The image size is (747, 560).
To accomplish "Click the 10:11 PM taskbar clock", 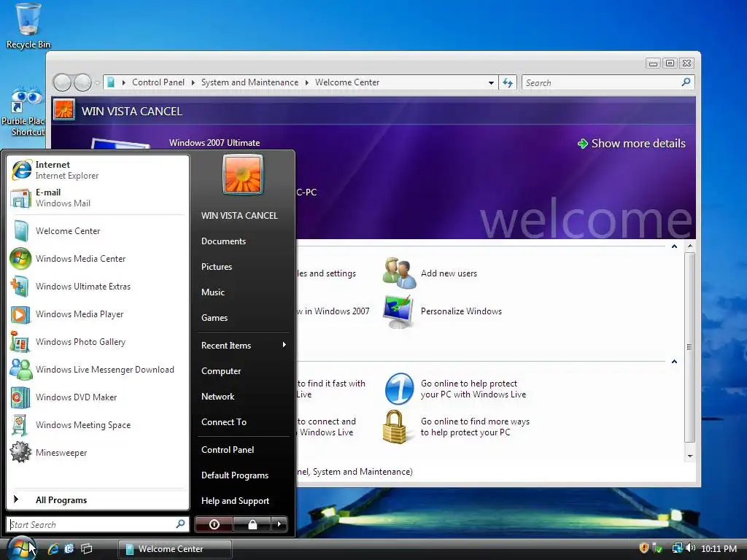I will (x=719, y=548).
